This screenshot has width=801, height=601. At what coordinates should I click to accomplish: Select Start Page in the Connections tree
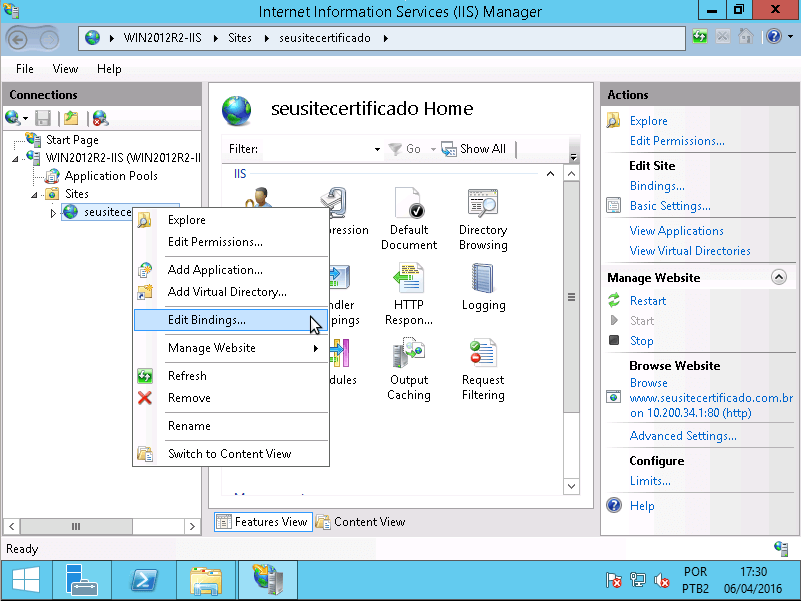click(72, 140)
